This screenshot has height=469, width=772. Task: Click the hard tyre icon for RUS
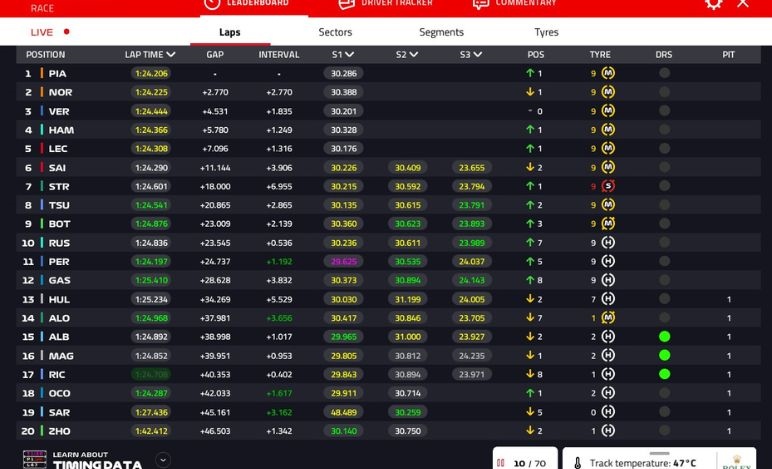(607, 243)
